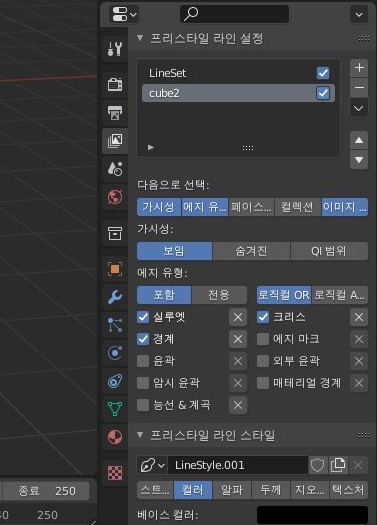Viewport: 377px width, 525px height.
Task: Open the Object Data mesh tab
Action: [x=115, y=408]
